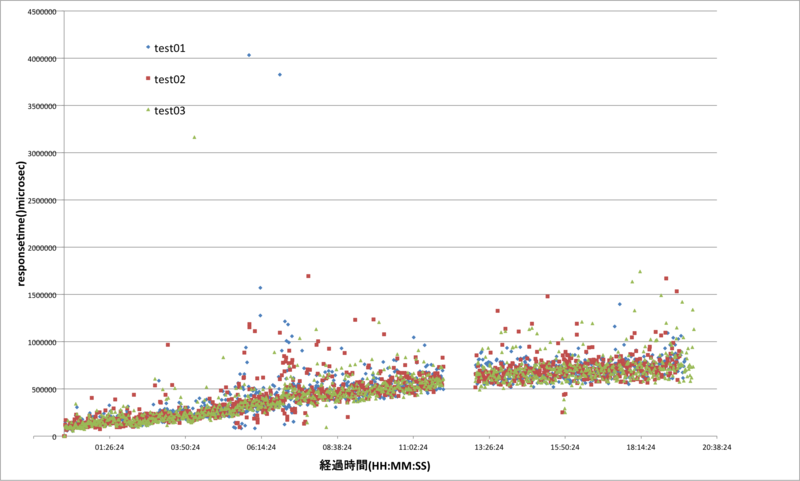Click the red square test02 legend marker
Screen dimensions: 800x481
(148, 78)
